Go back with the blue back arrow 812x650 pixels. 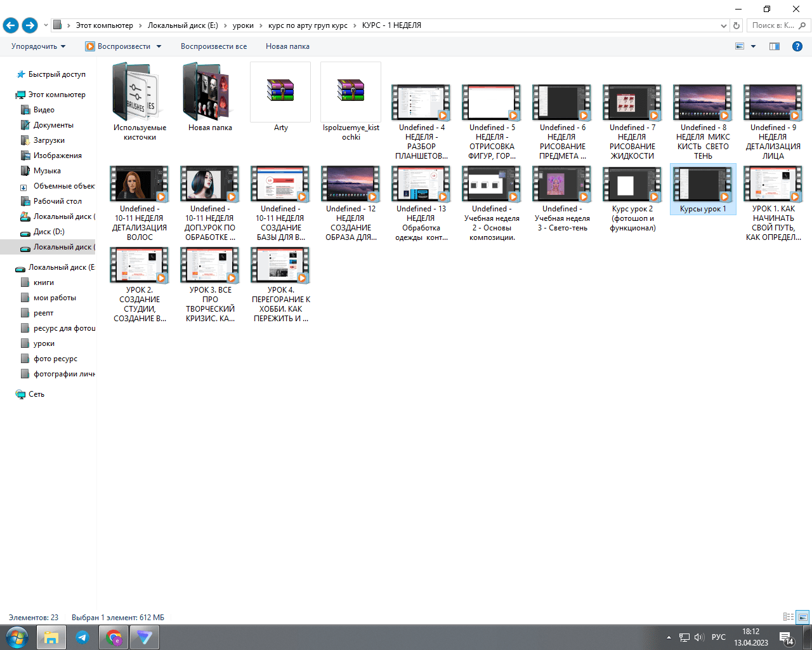(11, 25)
